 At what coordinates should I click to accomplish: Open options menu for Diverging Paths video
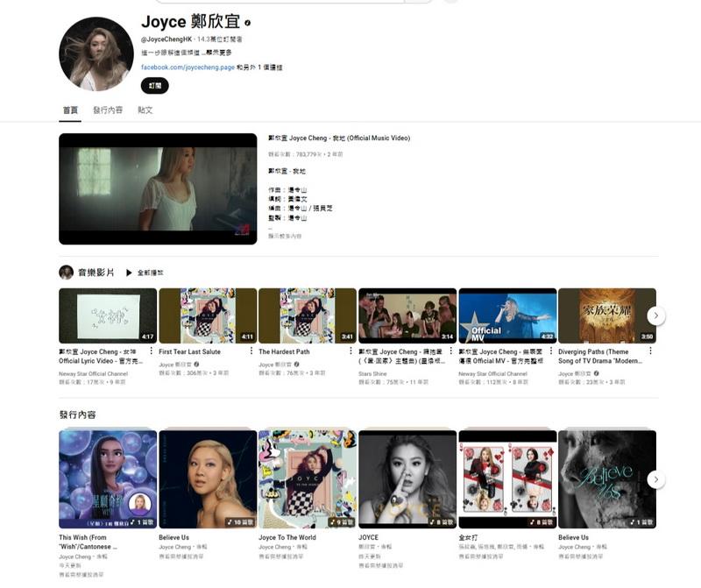650,351
